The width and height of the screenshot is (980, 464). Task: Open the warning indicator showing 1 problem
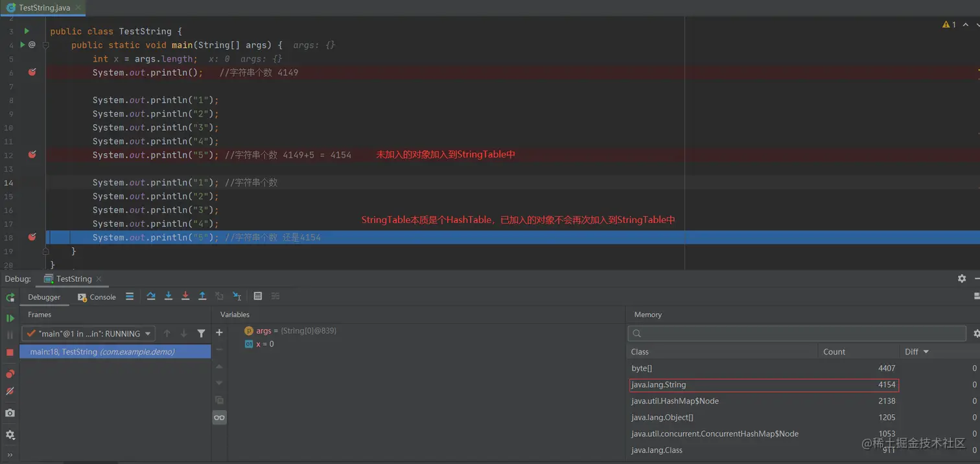coord(949,25)
